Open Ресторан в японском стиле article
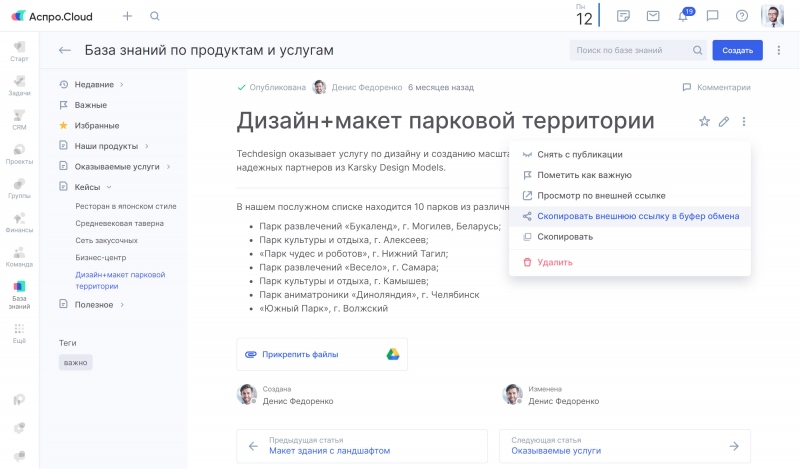This screenshot has height=469, width=800. (126, 206)
